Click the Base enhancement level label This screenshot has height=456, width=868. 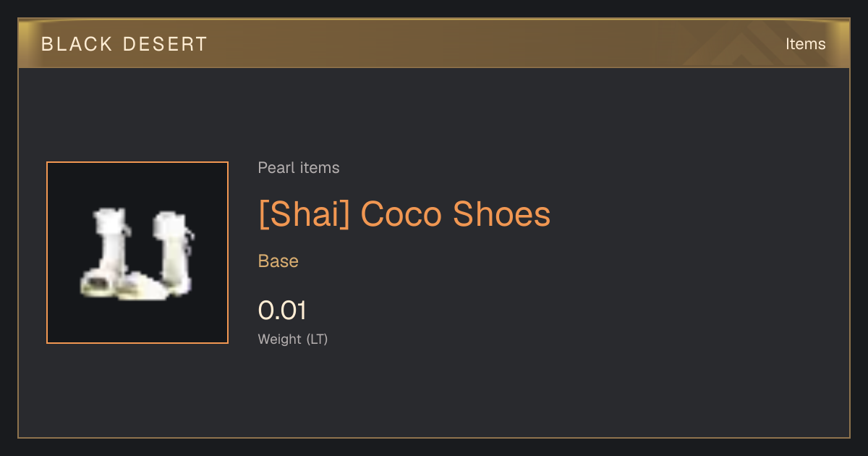tap(278, 261)
